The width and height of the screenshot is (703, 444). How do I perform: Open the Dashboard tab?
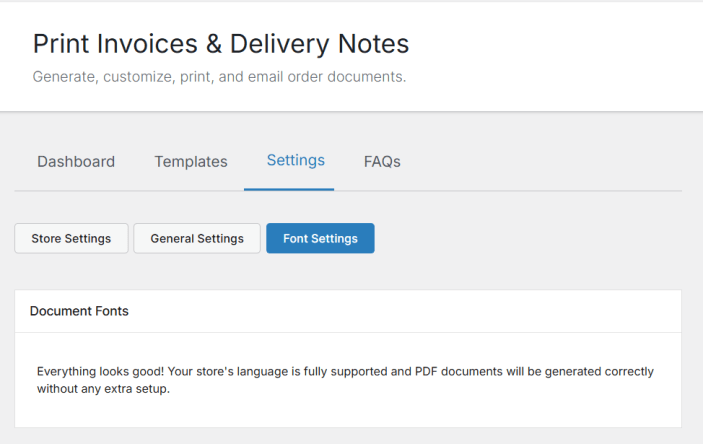pyautogui.click(x=76, y=161)
